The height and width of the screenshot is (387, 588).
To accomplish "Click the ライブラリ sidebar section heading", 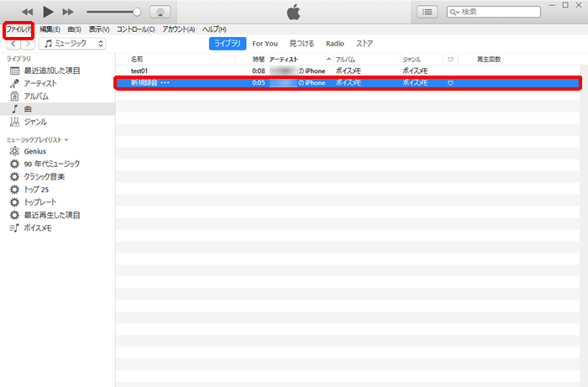I will tap(18, 59).
